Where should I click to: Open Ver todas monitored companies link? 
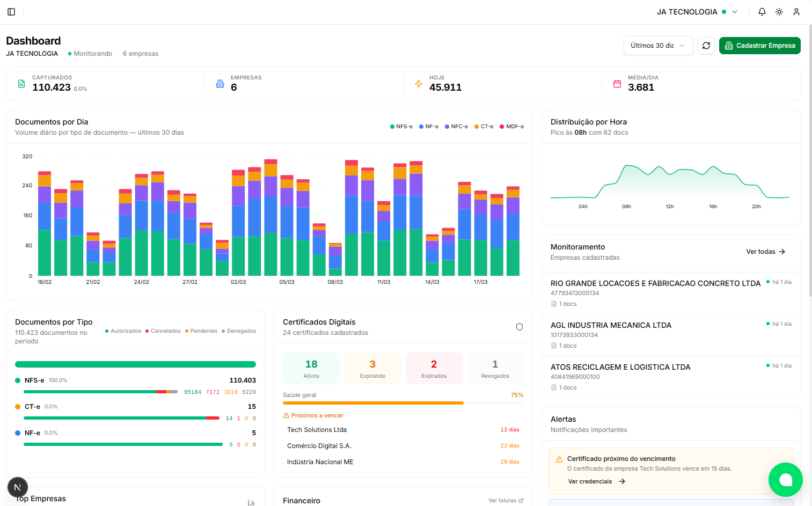click(766, 252)
